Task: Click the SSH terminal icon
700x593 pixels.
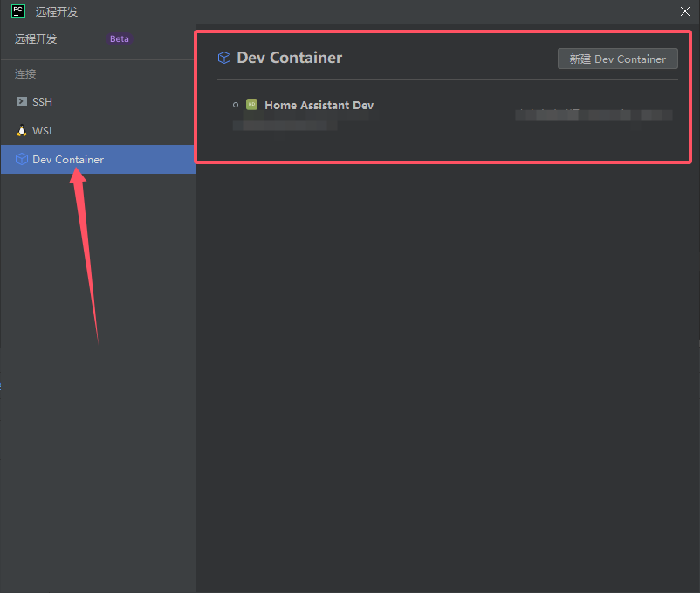Action: pyautogui.click(x=22, y=101)
